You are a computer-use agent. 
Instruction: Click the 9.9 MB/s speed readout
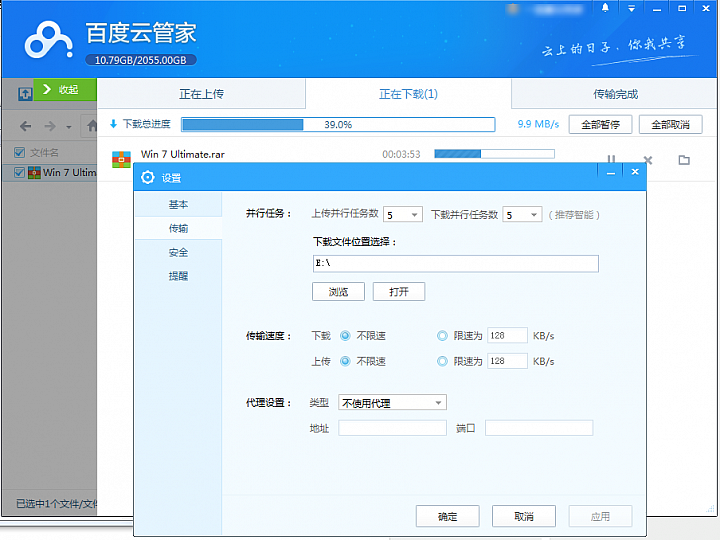pos(538,124)
